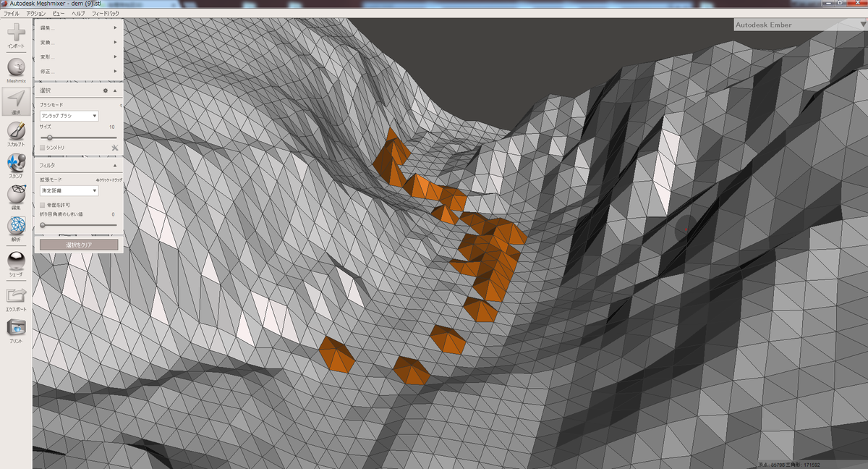Expand the 修正... submenu in the panel
This screenshot has height=469, width=868.
click(x=78, y=71)
